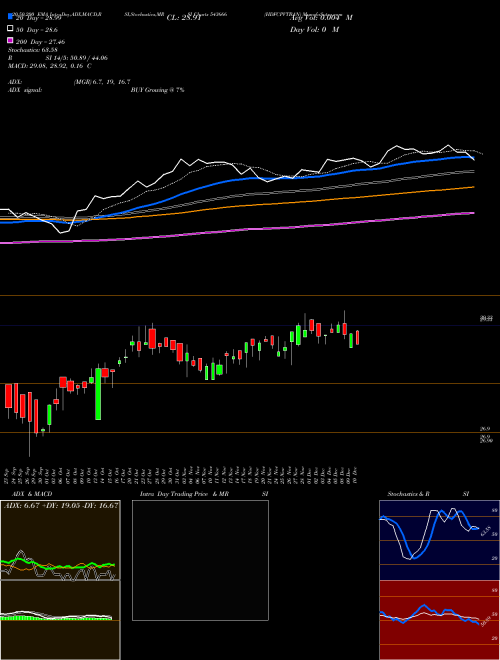Click the 'MACD: 29.08, 28.92, 0.16 C' line

click(49, 66)
